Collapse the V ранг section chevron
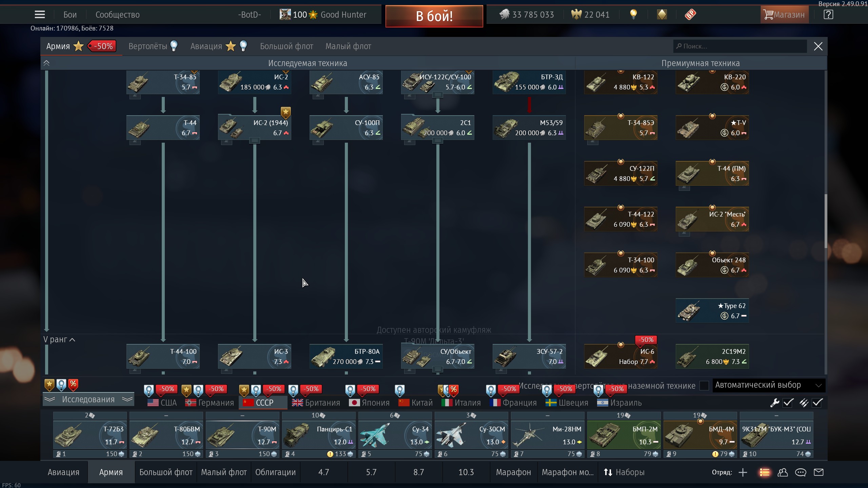Screen dimensions: 868x488 point(72,340)
